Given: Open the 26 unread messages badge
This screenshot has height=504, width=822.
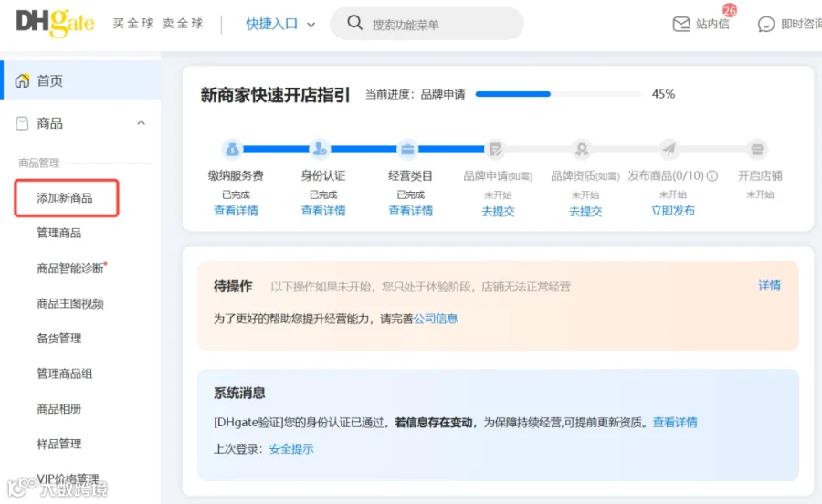Looking at the screenshot, I should pos(729,10).
